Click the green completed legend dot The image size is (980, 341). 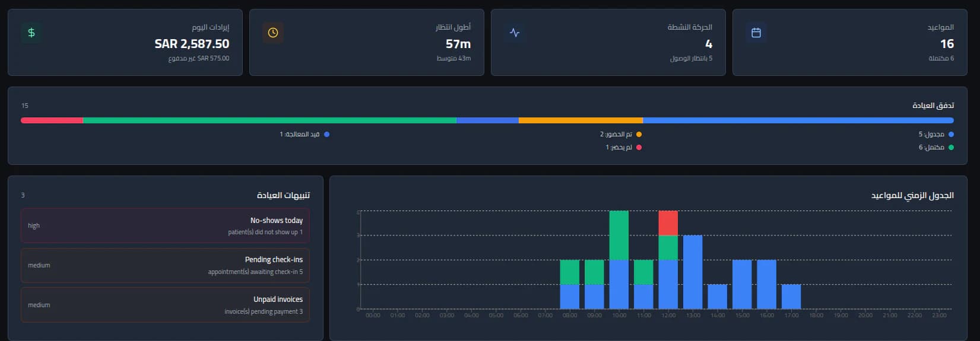pyautogui.click(x=951, y=147)
